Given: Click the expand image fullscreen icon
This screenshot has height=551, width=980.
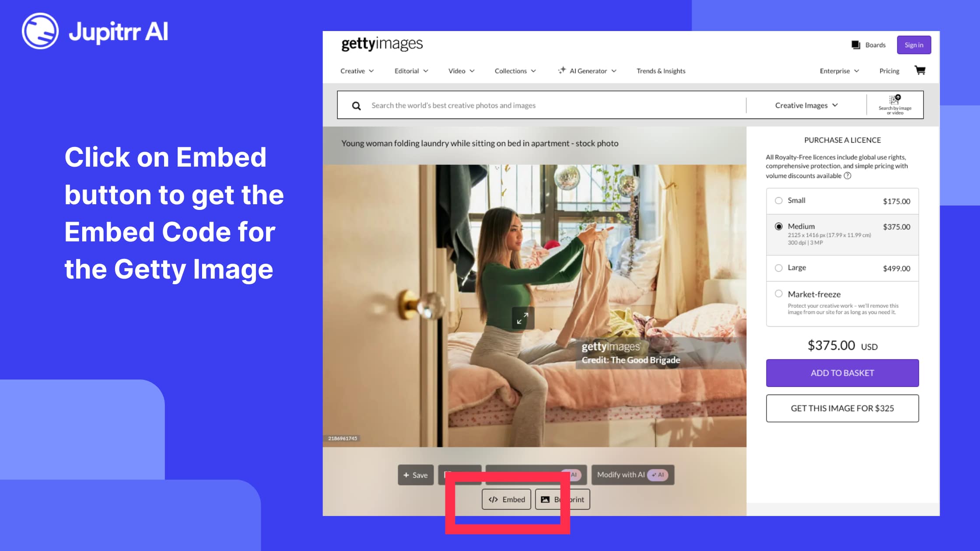Looking at the screenshot, I should pyautogui.click(x=523, y=318).
